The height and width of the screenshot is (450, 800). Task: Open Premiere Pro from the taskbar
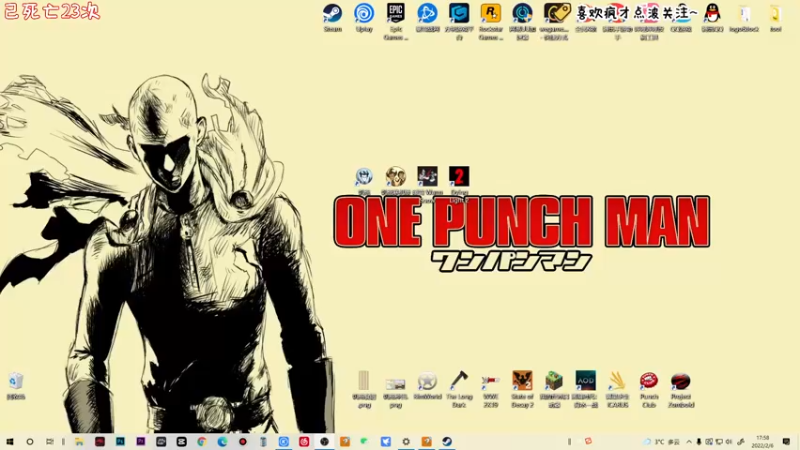[x=140, y=442]
